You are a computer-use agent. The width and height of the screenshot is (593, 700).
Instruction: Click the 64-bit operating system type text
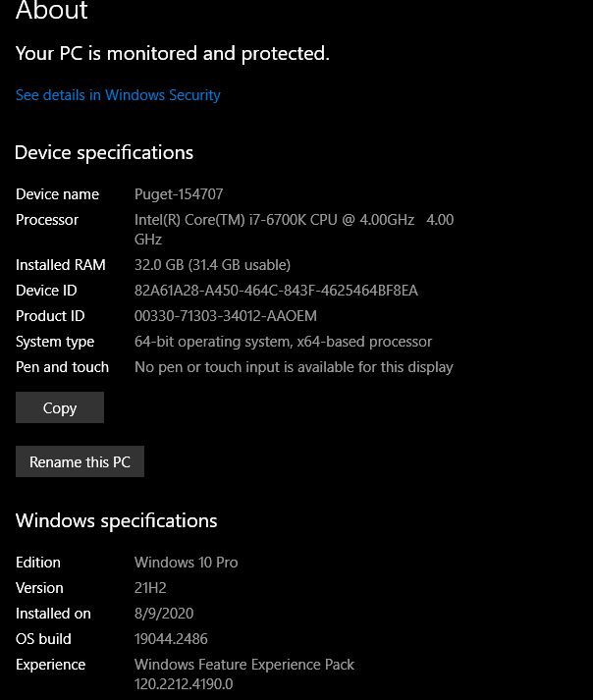pos(283,342)
